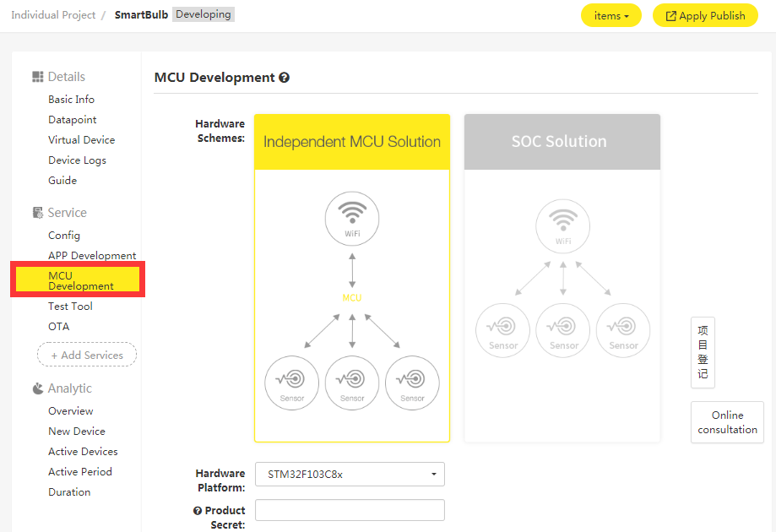Click the + Add Services button
The width and height of the screenshot is (776, 532).
click(x=86, y=355)
